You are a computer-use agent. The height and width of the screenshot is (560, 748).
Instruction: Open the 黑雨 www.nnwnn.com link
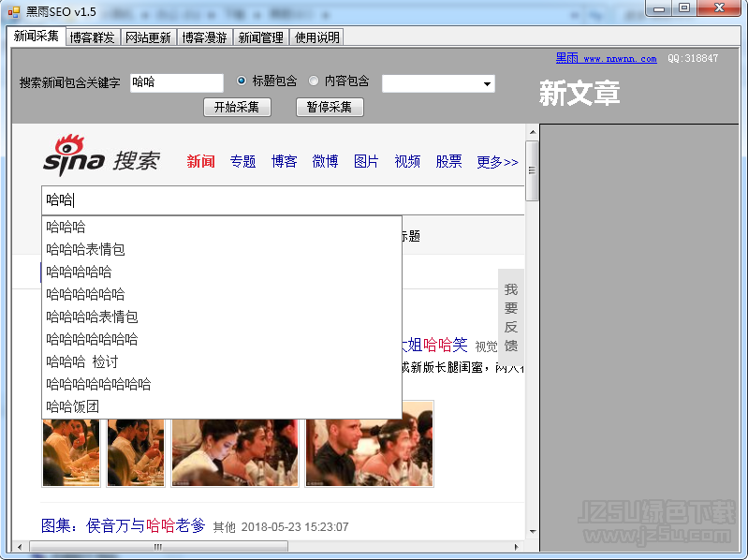tap(606, 58)
